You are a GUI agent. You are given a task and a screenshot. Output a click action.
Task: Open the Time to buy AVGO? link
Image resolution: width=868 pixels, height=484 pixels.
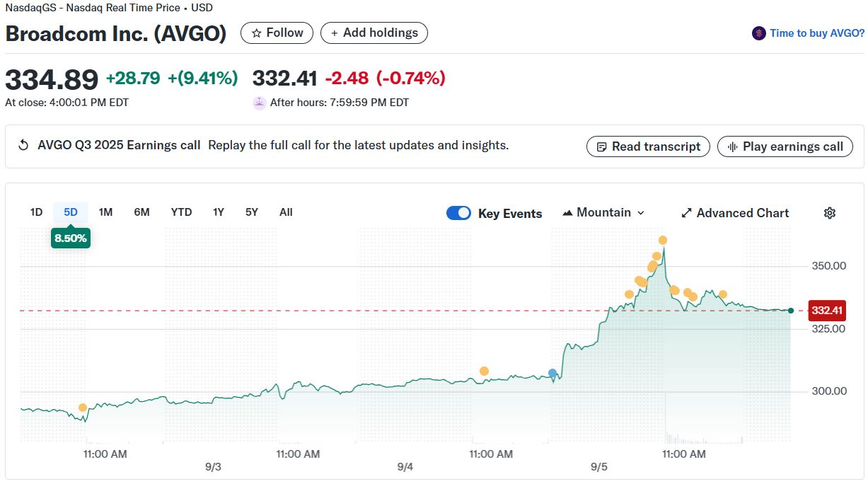click(817, 33)
